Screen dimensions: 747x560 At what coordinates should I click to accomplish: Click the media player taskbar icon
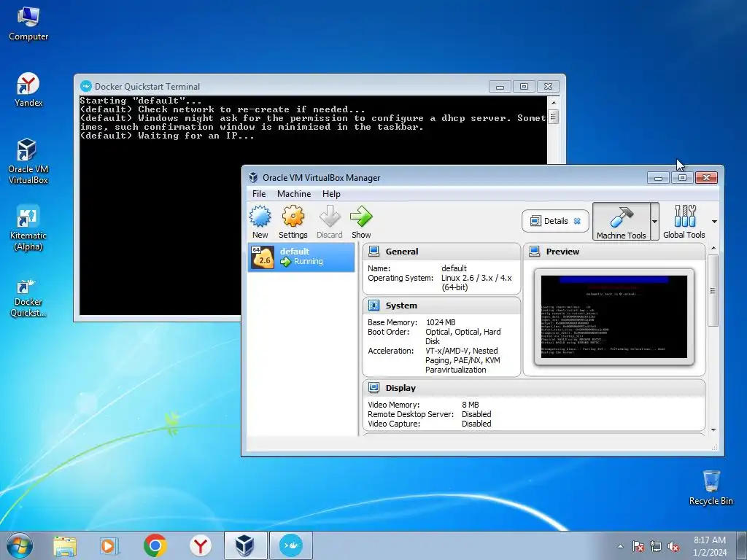(109, 546)
